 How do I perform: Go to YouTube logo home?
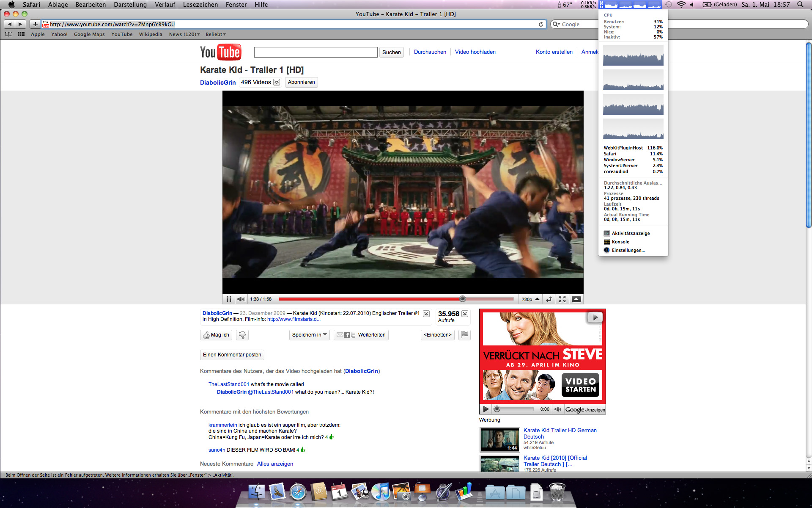pyautogui.click(x=220, y=52)
